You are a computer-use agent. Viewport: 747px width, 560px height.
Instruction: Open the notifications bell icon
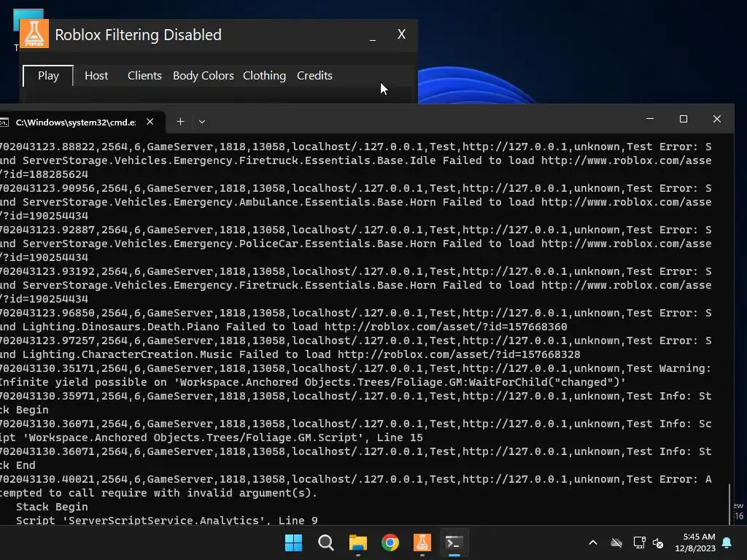[727, 542]
